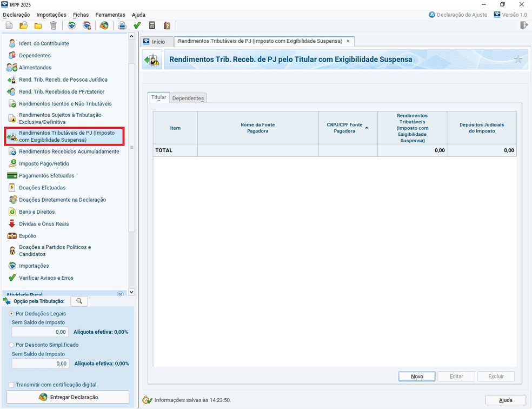Screen dimensions: 532x409
Task: Open the calculator icon in toolbar
Action: point(152,25)
